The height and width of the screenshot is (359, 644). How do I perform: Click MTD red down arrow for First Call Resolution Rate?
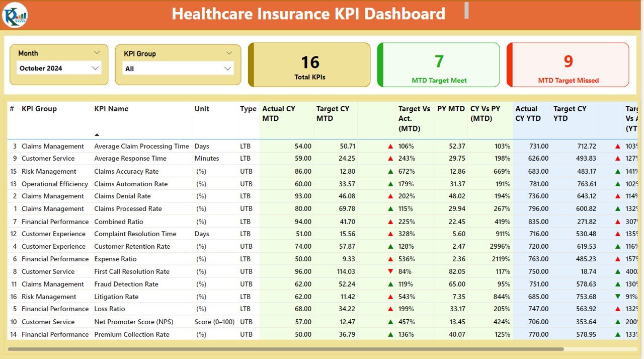tap(390, 272)
